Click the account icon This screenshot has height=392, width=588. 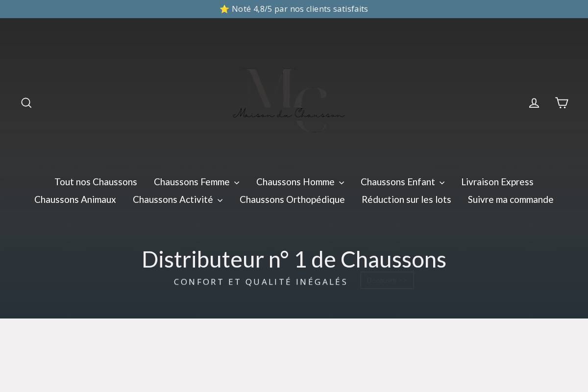[534, 102]
